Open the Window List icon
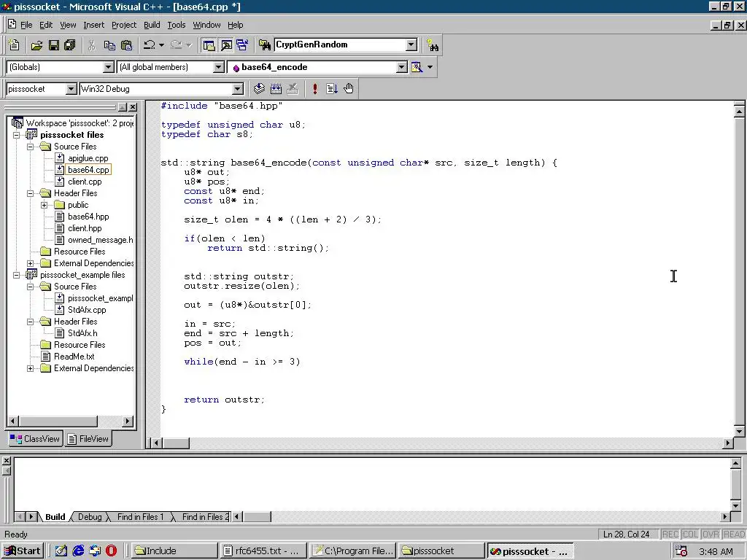Screen dimensions: 747x560 tap(242, 45)
